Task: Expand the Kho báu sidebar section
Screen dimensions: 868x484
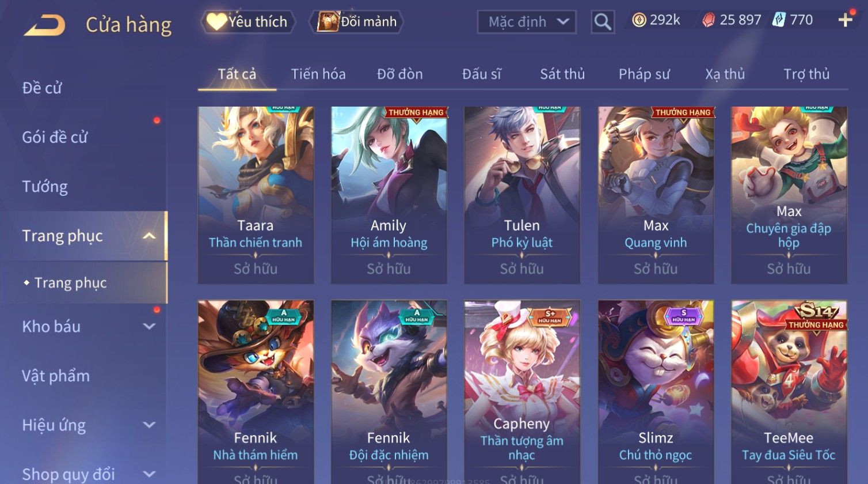Action: [149, 327]
